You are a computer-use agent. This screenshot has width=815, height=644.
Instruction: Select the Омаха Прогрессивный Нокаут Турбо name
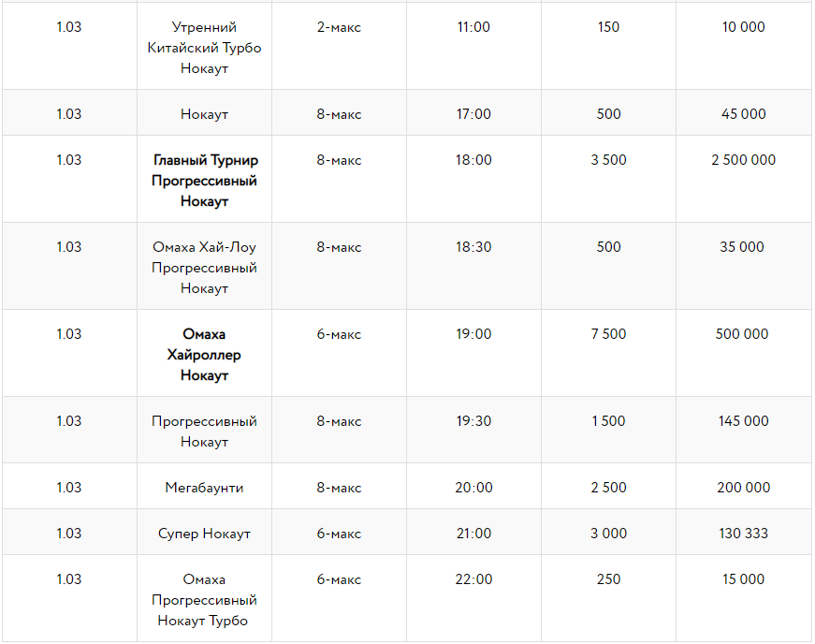(204, 600)
